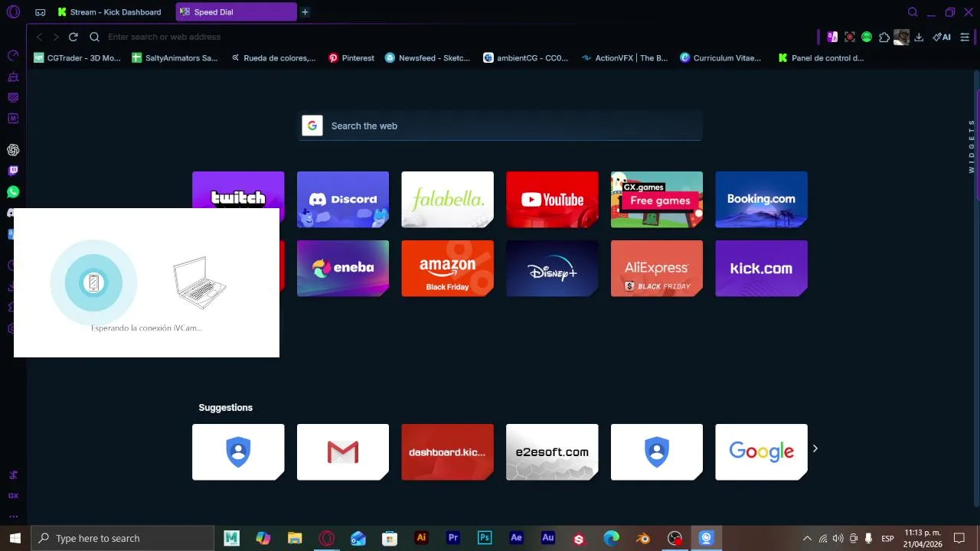Open amazon Black Friday tile
The height and width of the screenshot is (551, 980).
tap(447, 268)
